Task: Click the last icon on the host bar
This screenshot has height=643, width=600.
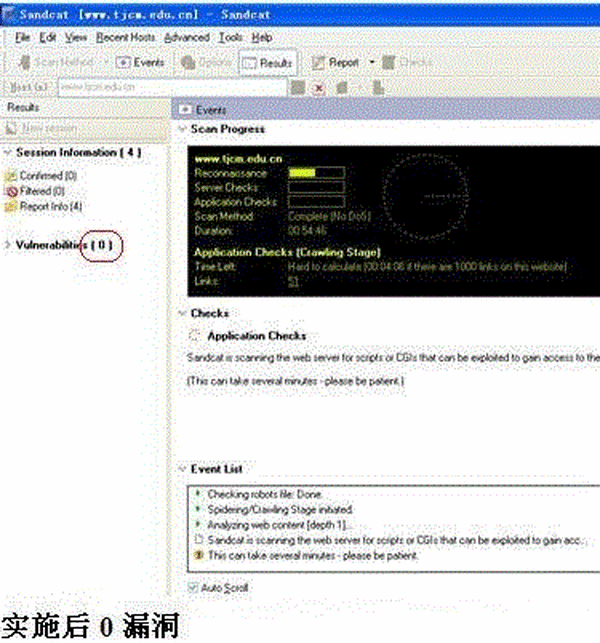Action: (378, 87)
